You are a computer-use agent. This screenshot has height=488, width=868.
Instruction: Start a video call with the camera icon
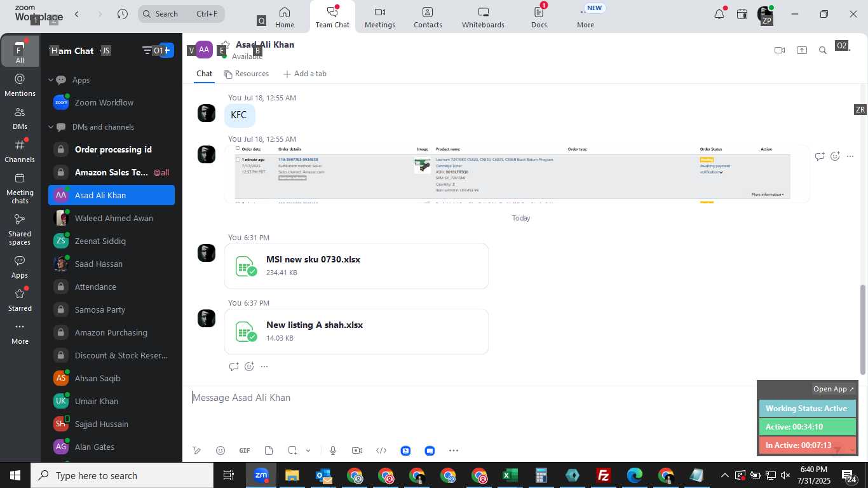click(x=780, y=50)
